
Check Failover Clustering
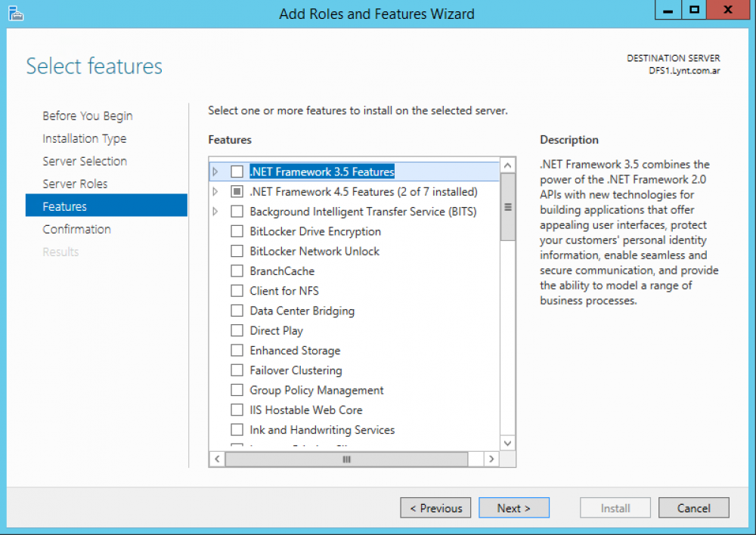(x=237, y=370)
